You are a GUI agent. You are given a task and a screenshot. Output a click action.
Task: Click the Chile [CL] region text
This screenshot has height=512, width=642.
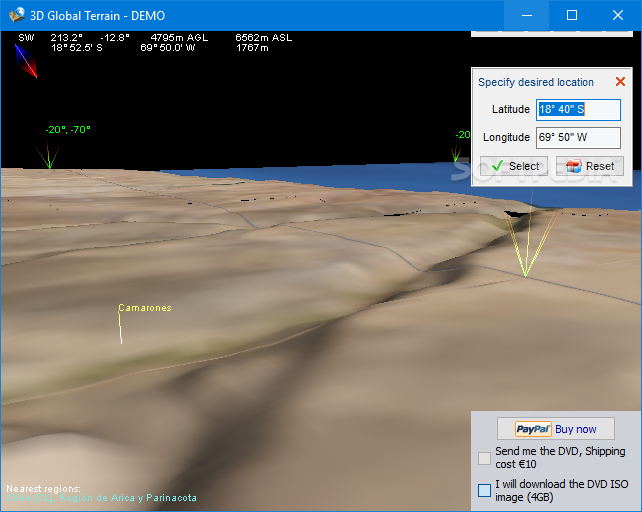click(x=31, y=498)
